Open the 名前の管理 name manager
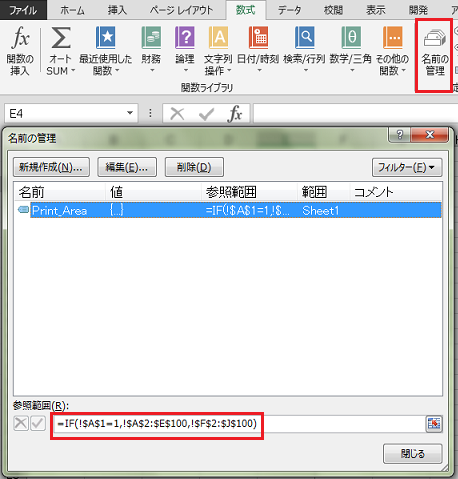The height and width of the screenshot is (479, 458). point(434,52)
